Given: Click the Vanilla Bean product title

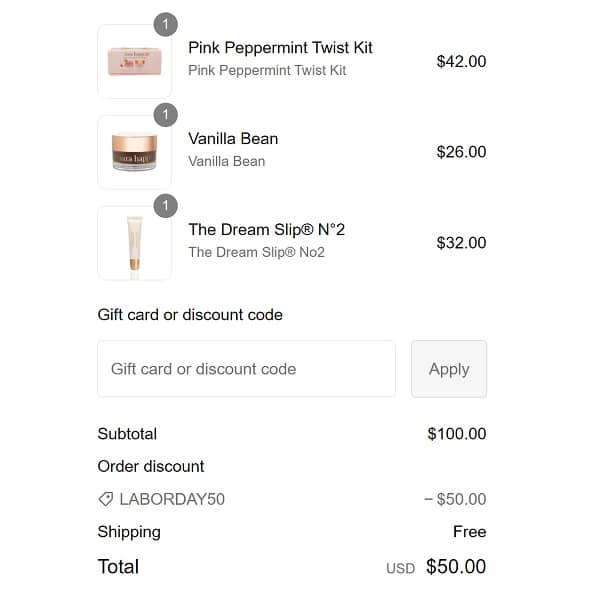Looking at the screenshot, I should click(x=233, y=139).
